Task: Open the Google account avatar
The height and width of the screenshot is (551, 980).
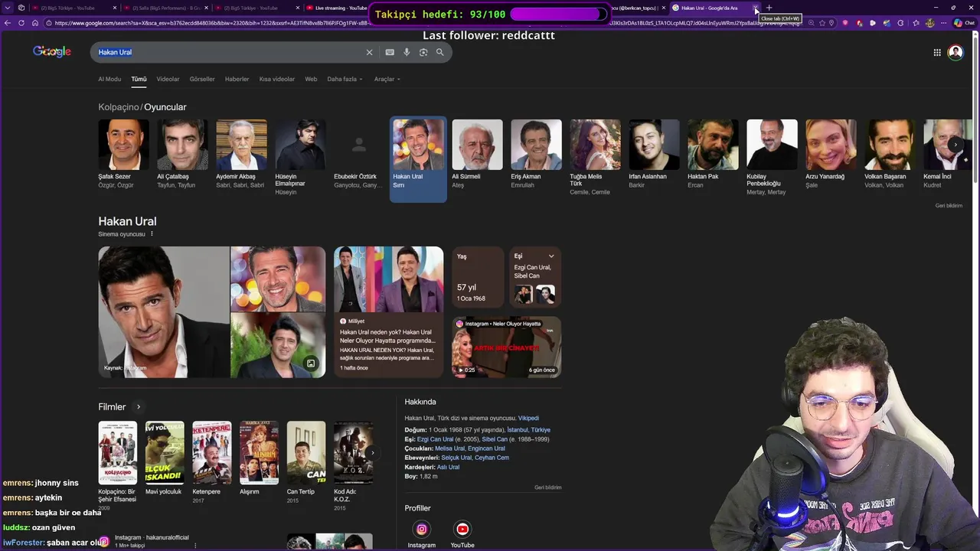Action: click(955, 52)
